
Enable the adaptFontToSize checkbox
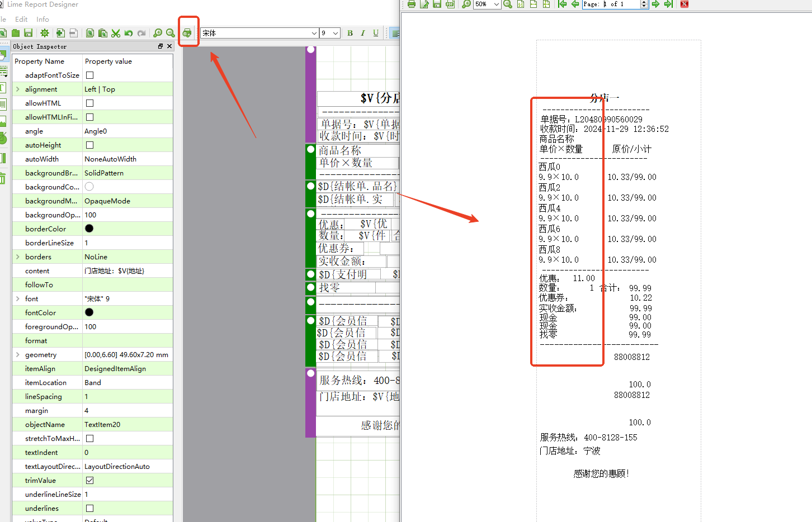[89, 75]
